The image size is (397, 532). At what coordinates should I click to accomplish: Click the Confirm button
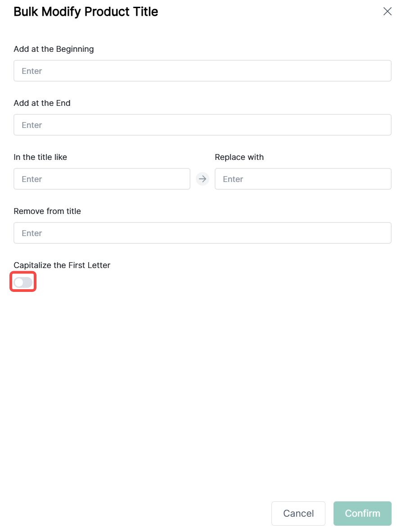coord(362,514)
